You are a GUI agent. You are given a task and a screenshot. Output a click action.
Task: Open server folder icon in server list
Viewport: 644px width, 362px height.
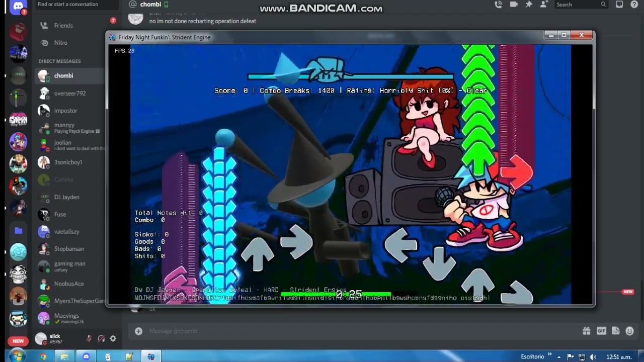pyautogui.click(x=18, y=231)
